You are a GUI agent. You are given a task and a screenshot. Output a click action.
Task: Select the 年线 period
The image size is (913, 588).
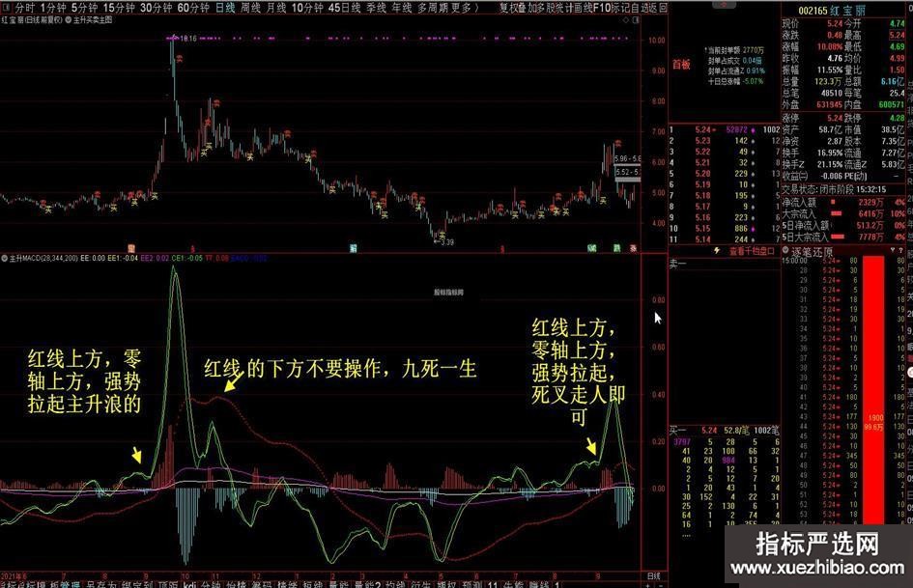pyautogui.click(x=401, y=8)
